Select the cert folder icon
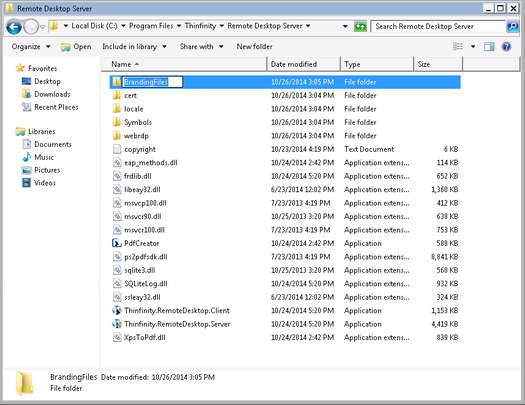Screen dimensions: 525x405 coord(117,95)
